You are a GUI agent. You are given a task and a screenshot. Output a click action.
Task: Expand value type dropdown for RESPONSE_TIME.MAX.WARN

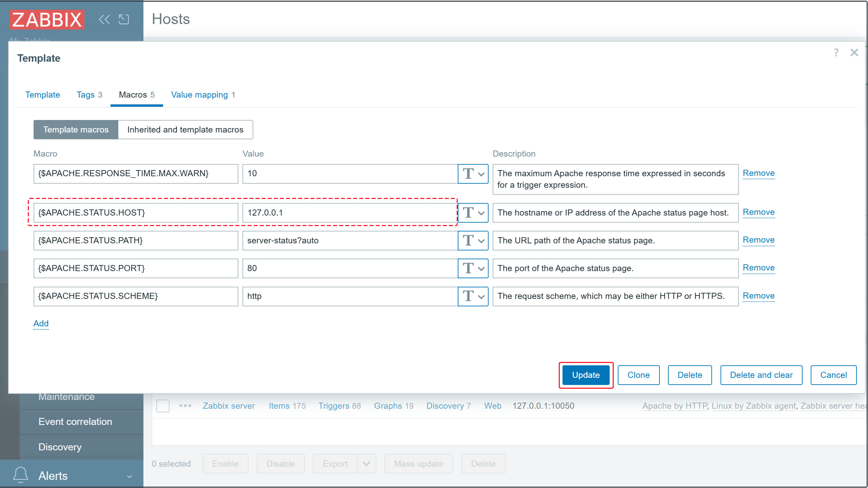[x=473, y=174]
